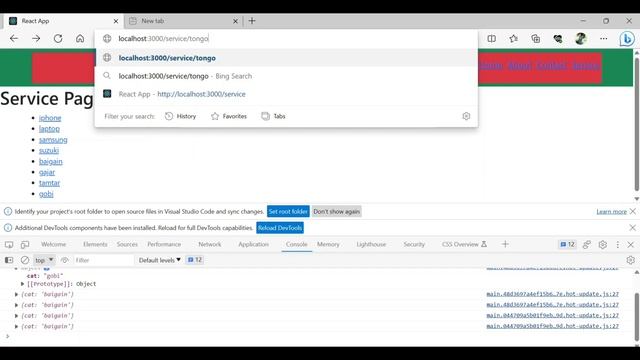Viewport: 640px width, 360px height.
Task: Open DevTools settings gear in tab bar
Action: (x=602, y=244)
